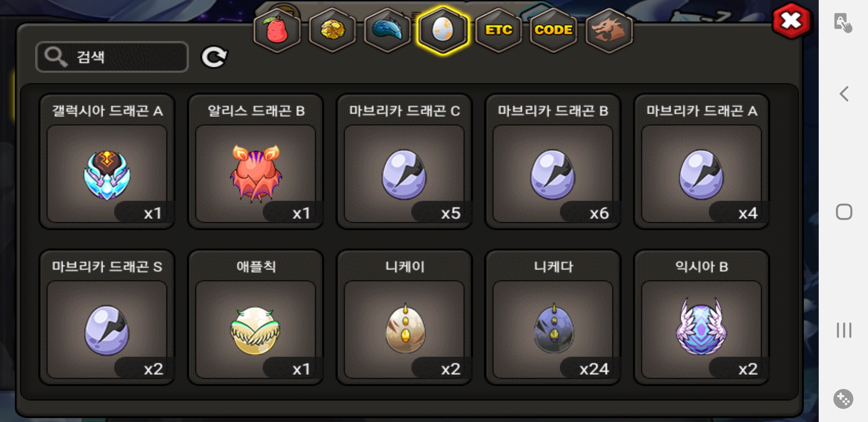Tap the Android back chevron
The image size is (868, 422).
pyautogui.click(x=844, y=94)
